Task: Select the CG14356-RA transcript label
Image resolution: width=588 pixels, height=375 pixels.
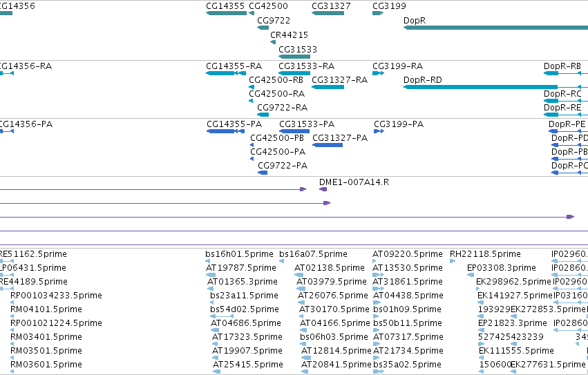Action: pos(26,66)
